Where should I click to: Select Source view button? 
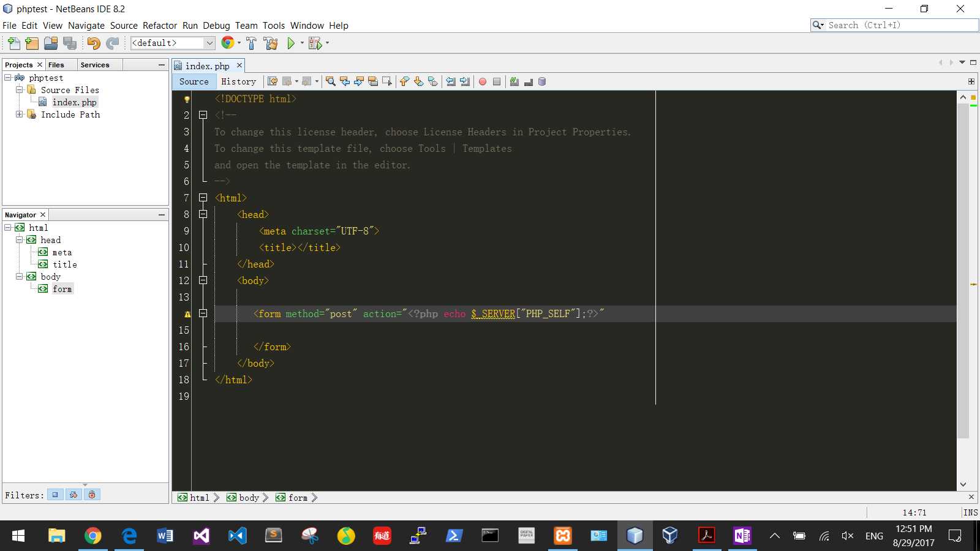(194, 81)
